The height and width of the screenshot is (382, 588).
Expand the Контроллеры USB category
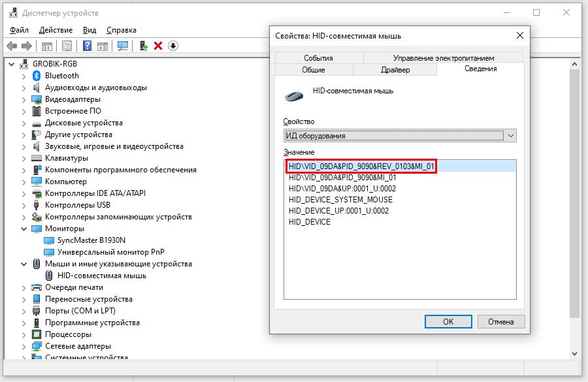click(x=24, y=205)
